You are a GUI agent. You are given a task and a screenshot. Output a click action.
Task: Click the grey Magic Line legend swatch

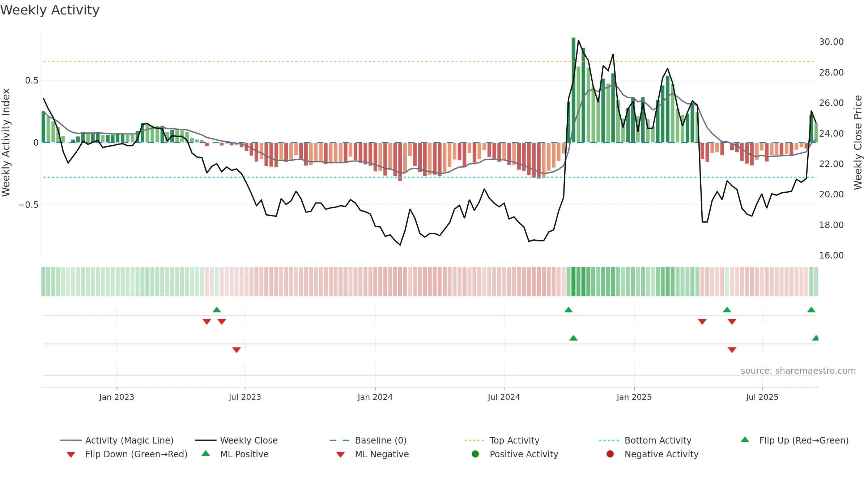[71, 440]
